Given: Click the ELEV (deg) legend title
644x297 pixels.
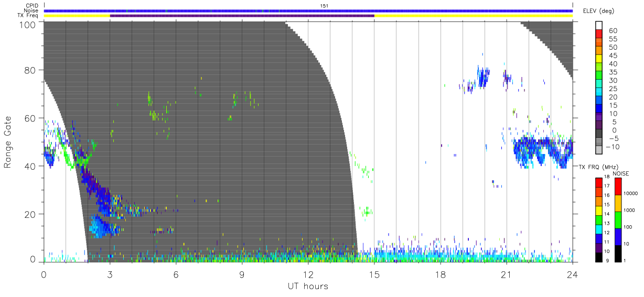Looking at the screenshot, I should click(x=599, y=11).
